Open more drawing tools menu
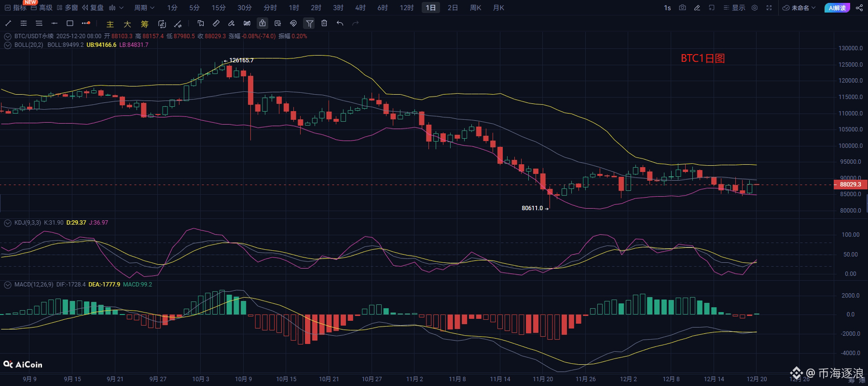This screenshot has height=386, width=868. (x=86, y=23)
